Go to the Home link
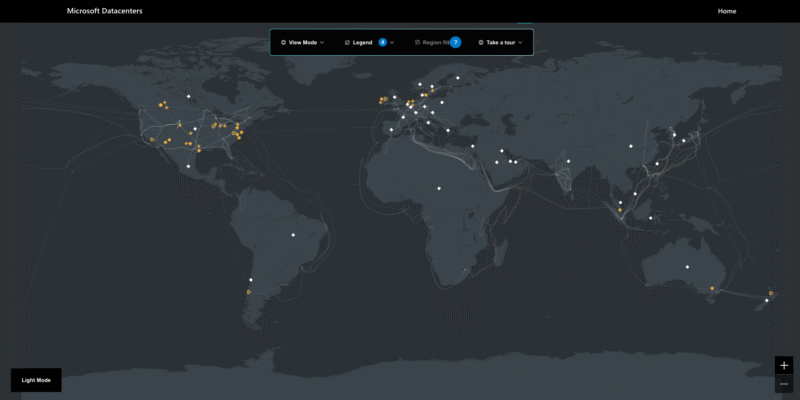 (727, 11)
